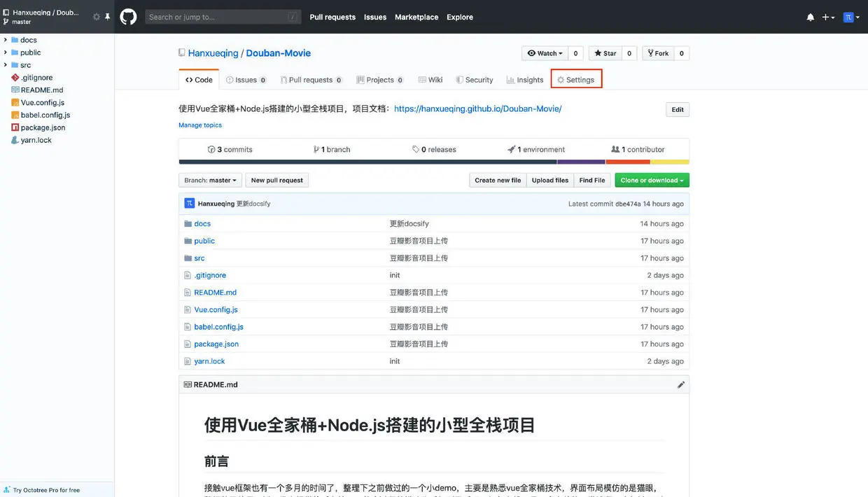The height and width of the screenshot is (497, 868).
Task: View 1 branch list
Action: 332,149
